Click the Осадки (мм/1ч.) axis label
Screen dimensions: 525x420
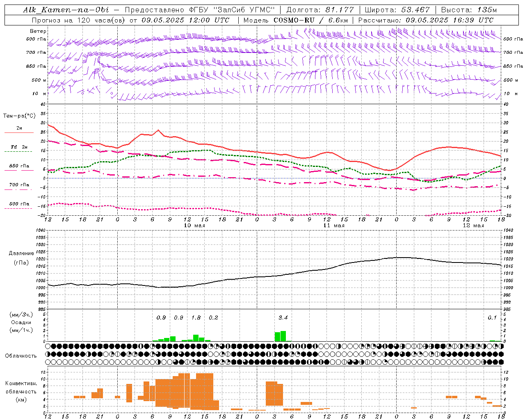21,322
